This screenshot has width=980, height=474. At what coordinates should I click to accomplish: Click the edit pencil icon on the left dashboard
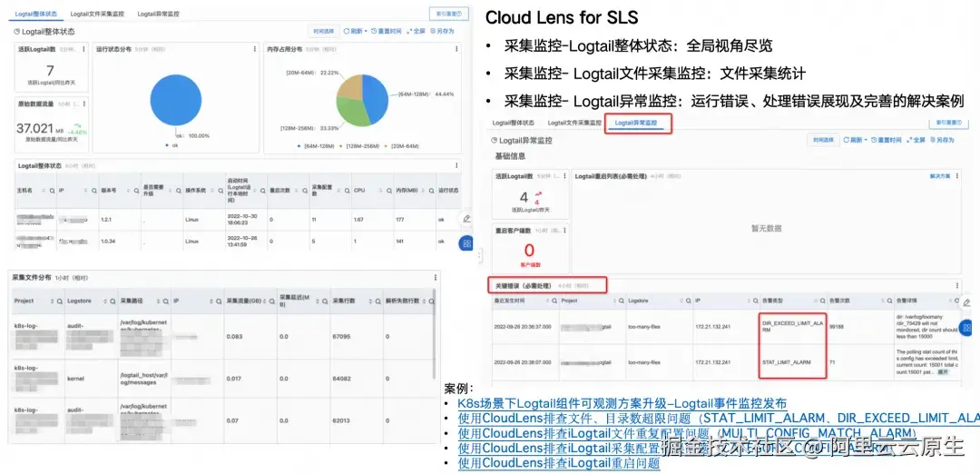pyautogui.click(x=466, y=219)
